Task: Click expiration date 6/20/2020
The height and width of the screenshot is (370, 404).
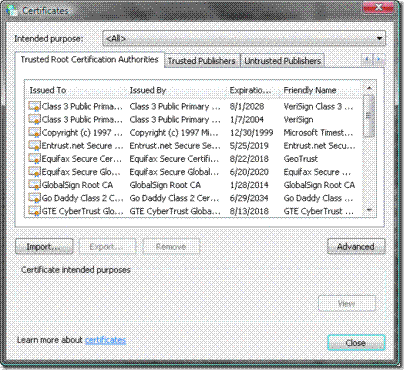Action: (x=249, y=172)
